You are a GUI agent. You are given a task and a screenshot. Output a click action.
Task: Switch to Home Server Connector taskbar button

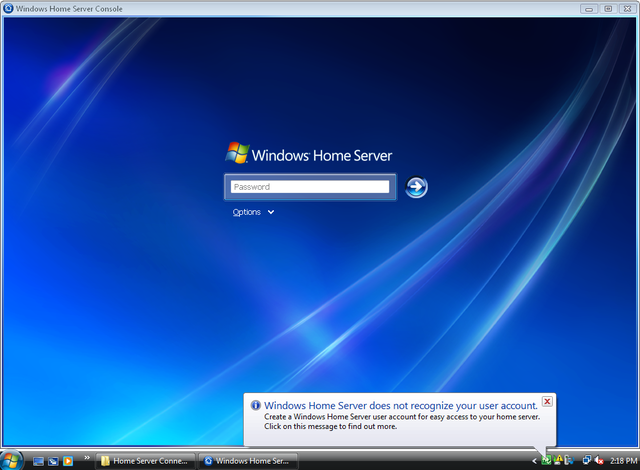tap(145, 461)
